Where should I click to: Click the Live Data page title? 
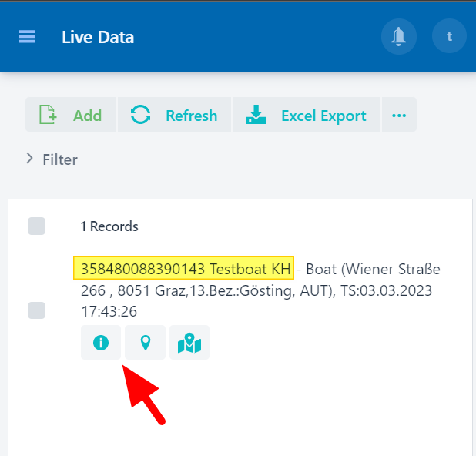click(98, 37)
